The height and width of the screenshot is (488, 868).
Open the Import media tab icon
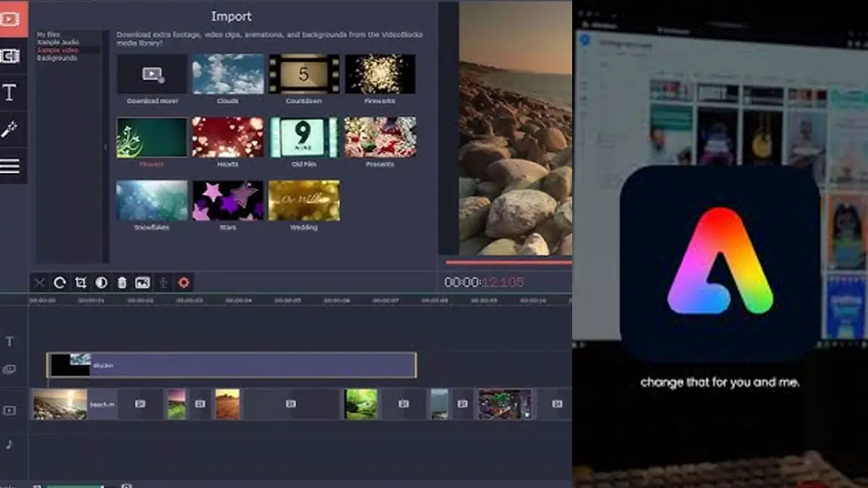pyautogui.click(x=10, y=18)
